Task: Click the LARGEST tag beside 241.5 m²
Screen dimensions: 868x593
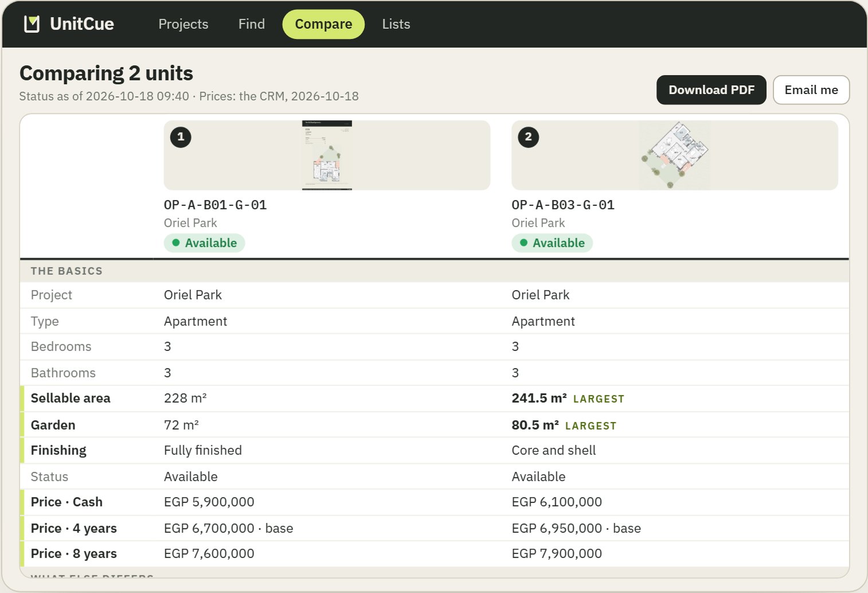Action: (x=599, y=399)
